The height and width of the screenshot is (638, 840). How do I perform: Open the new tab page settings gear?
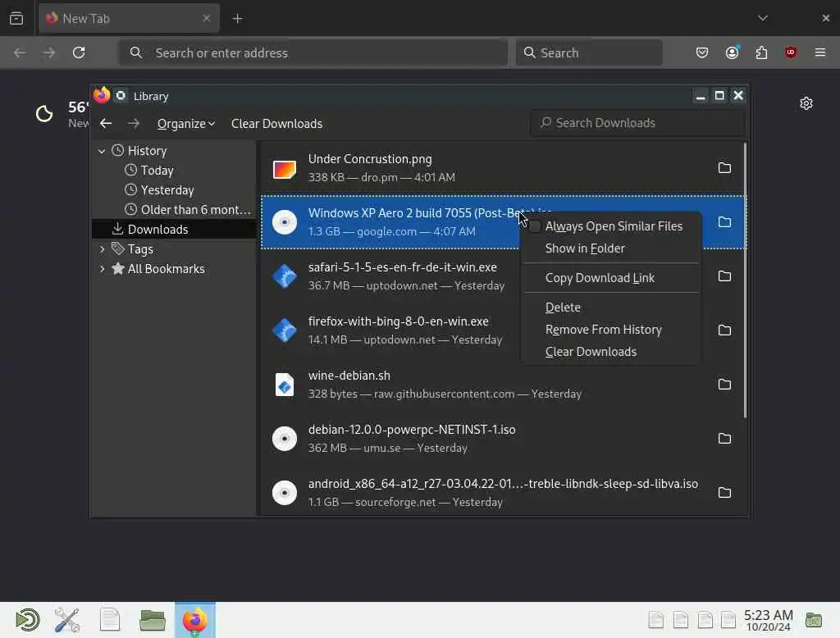pyautogui.click(x=806, y=103)
